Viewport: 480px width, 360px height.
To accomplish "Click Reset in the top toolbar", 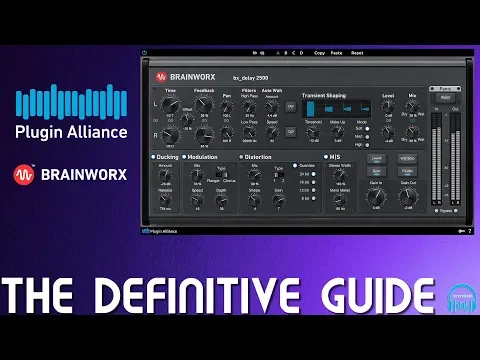I will pos(357,53).
